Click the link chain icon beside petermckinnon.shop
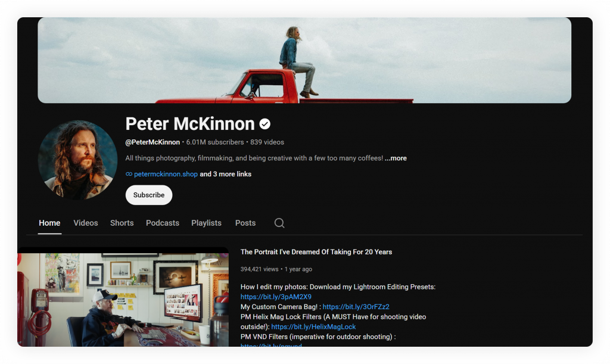The image size is (610, 364). pos(129,174)
